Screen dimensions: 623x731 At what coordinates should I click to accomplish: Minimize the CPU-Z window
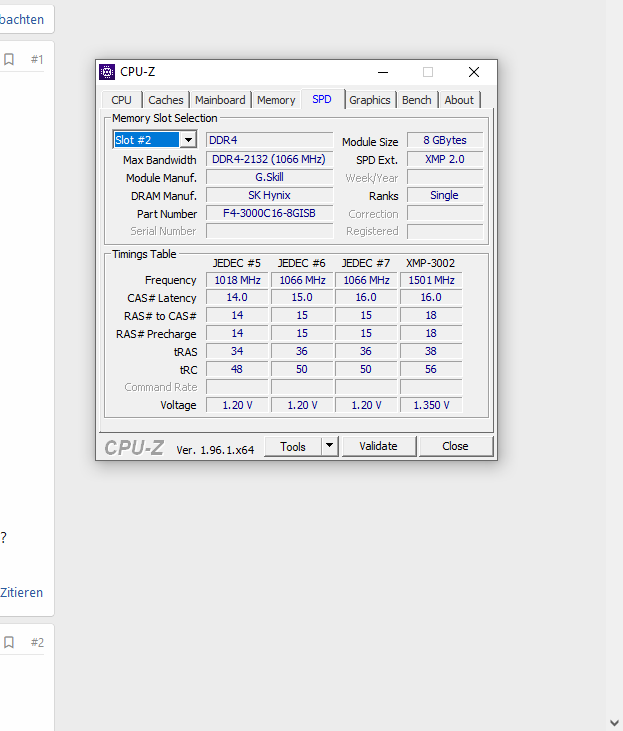(383, 72)
